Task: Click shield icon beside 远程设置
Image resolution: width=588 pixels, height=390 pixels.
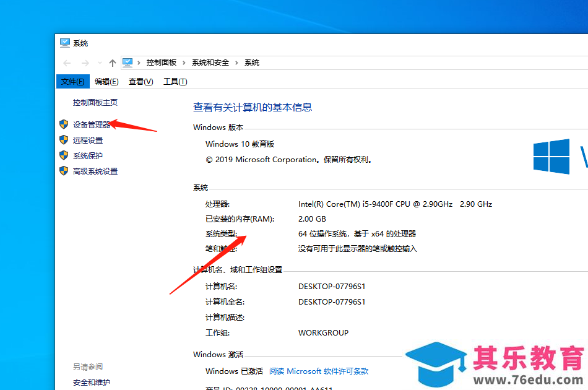Action: click(64, 140)
